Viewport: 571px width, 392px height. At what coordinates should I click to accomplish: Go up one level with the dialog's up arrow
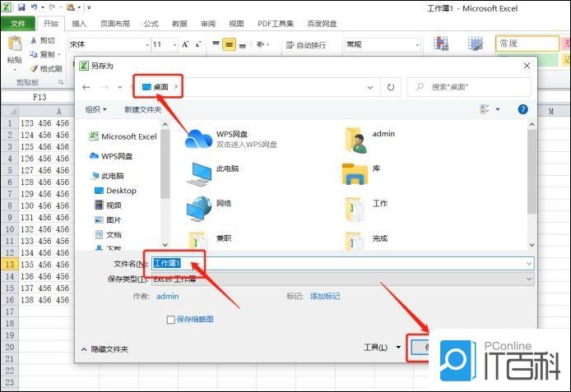131,87
